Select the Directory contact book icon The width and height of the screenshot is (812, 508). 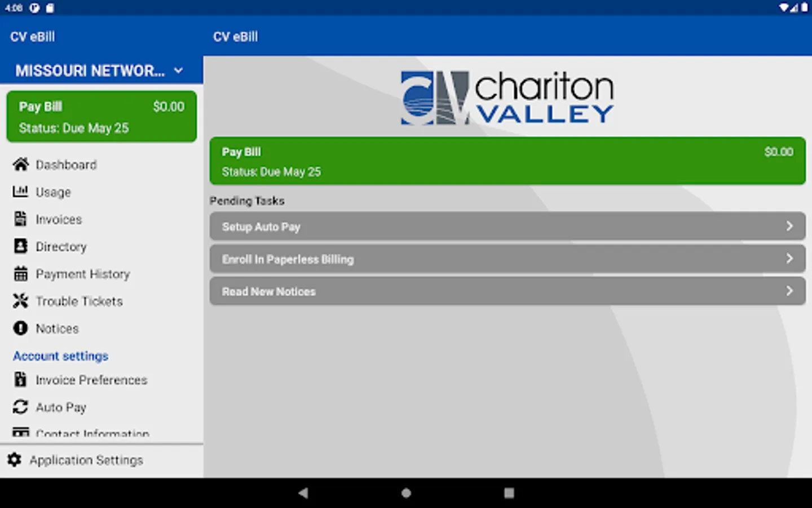(x=20, y=246)
